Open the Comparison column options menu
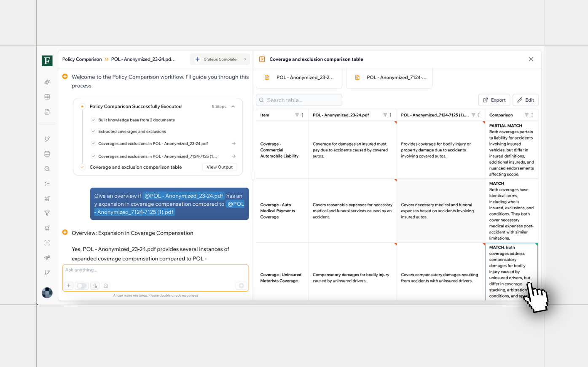This screenshot has width=588, height=367. point(532,115)
